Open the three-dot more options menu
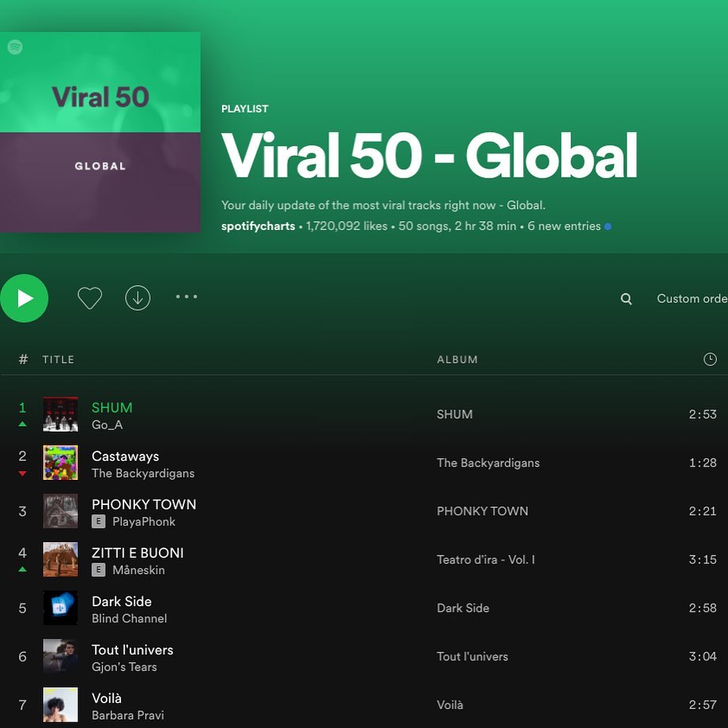The height and width of the screenshot is (728, 728). (x=187, y=297)
